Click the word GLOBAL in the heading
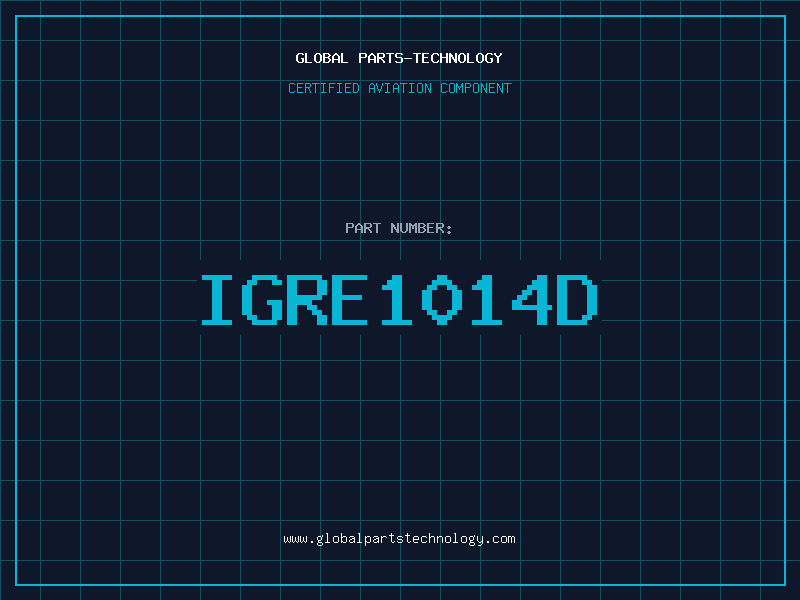800x600 pixels. point(322,58)
